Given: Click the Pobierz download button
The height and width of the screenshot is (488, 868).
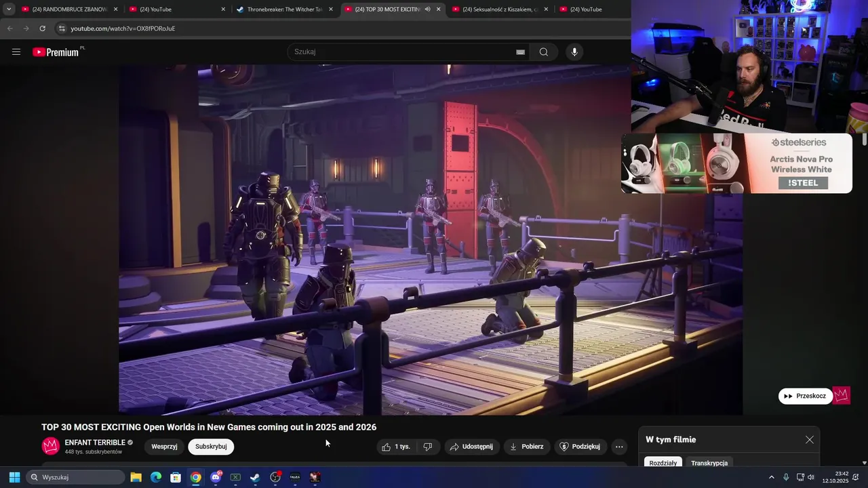Looking at the screenshot, I should point(527,447).
